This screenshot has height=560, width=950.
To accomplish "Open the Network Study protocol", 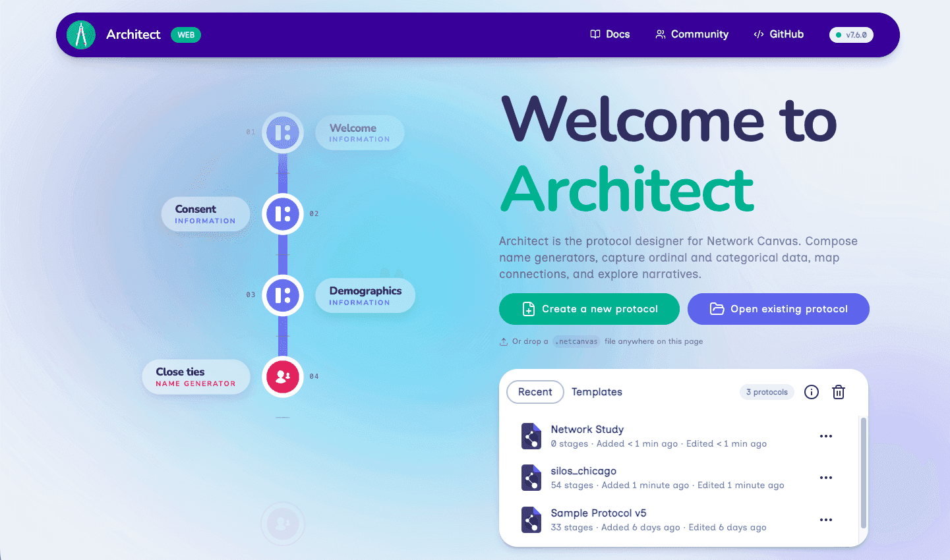I will (x=667, y=436).
